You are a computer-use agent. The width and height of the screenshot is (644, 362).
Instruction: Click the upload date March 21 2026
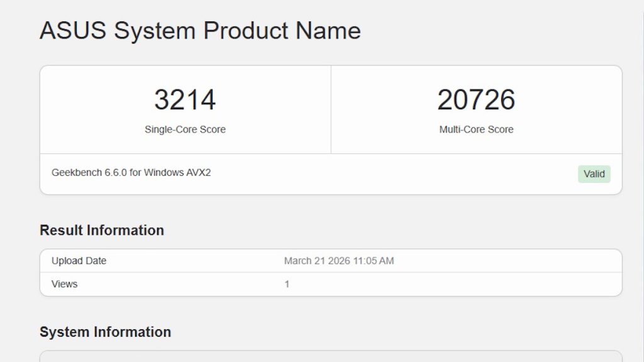(338, 260)
